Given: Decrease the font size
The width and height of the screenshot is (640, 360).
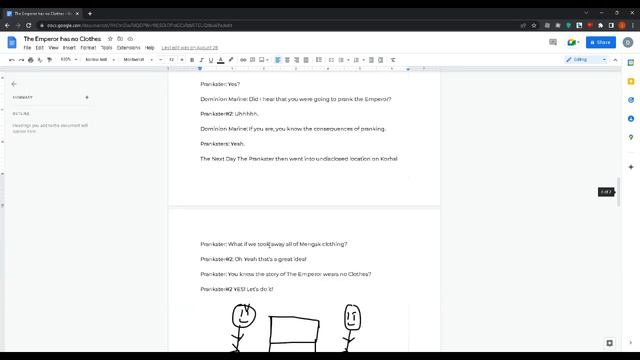Looking at the screenshot, I should 161,60.
